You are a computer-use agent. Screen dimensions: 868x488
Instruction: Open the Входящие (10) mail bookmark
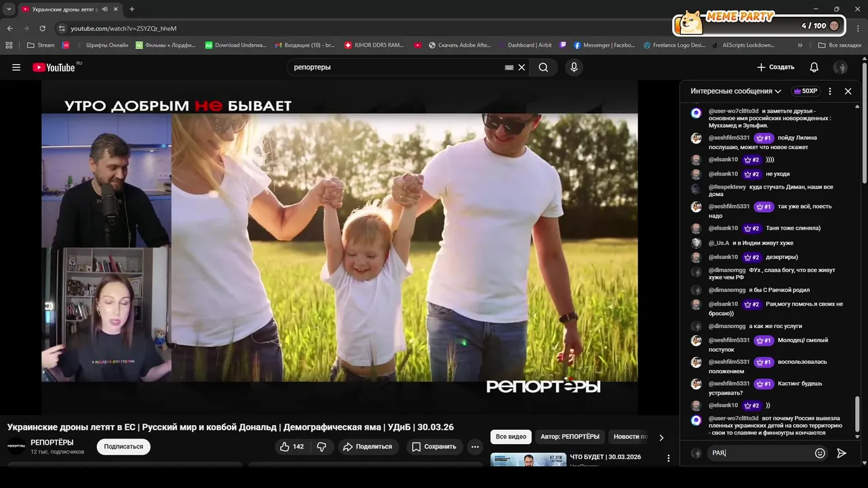tap(304, 45)
